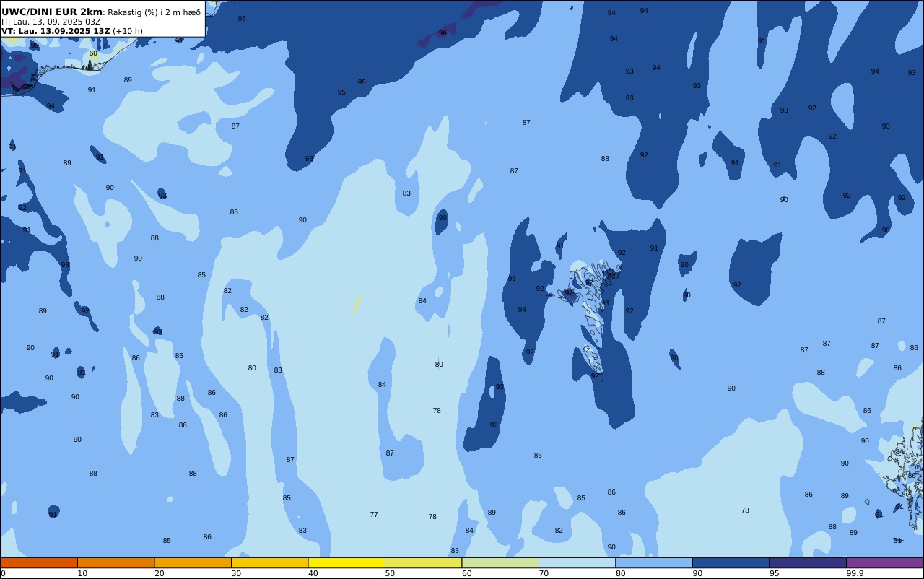Image resolution: width=924 pixels, height=579 pixels.
Task: Click the 'VT: Lau. 13.09.2025 13Z' line
Action: 56,31
